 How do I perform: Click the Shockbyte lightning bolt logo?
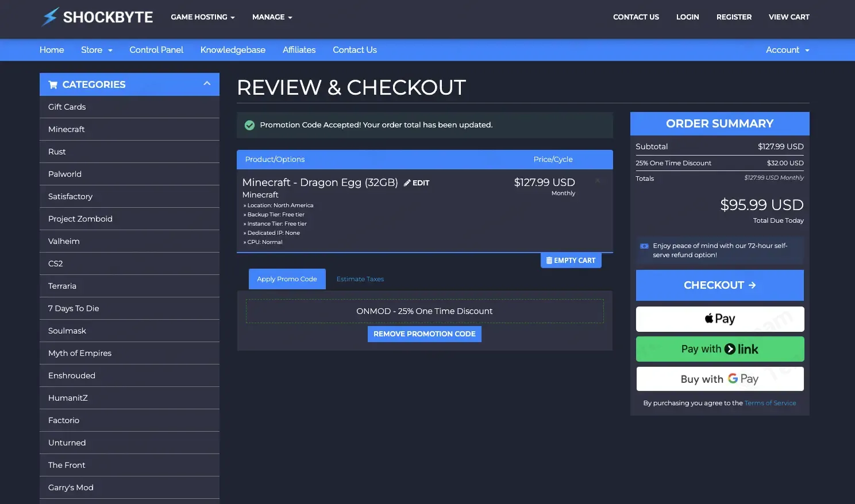pyautogui.click(x=50, y=17)
